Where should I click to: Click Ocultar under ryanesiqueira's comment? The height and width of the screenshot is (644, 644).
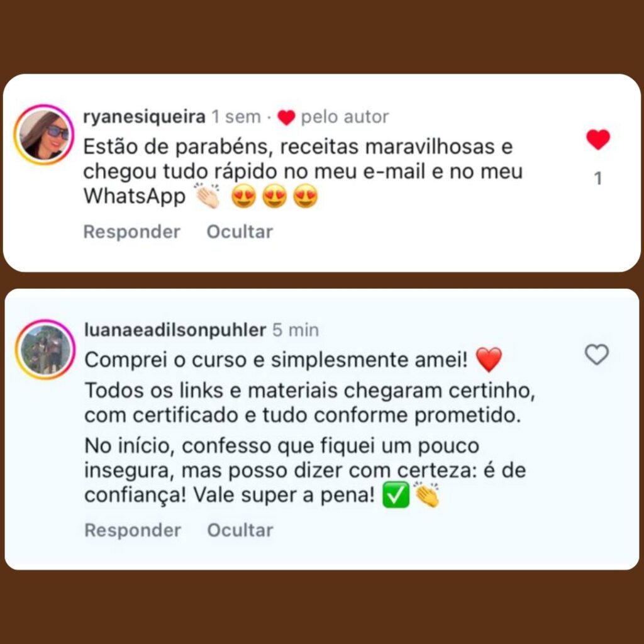click(240, 231)
